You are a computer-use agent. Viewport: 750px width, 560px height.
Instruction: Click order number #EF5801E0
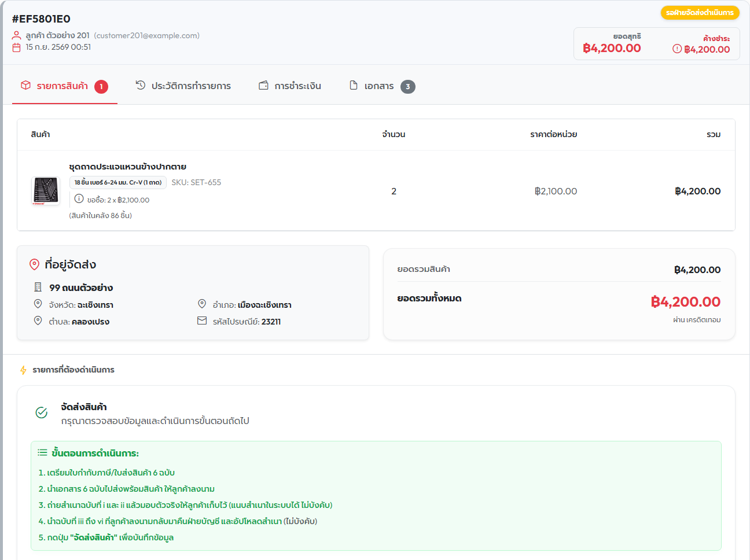point(41,19)
